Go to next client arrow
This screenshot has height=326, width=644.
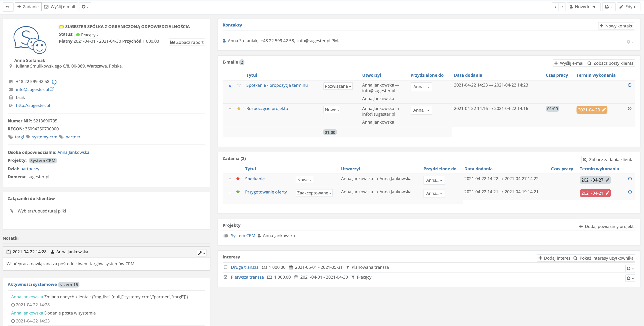(x=562, y=7)
